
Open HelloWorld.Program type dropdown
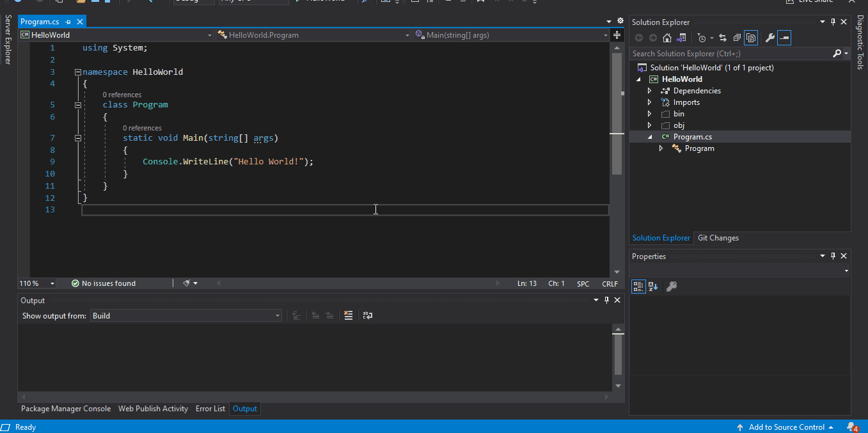313,35
